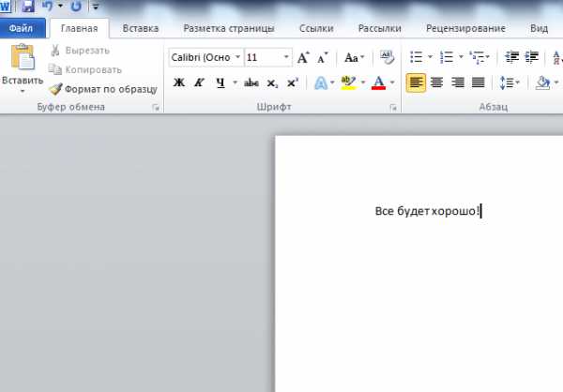Toggle strikethrough formatting

coord(251,83)
